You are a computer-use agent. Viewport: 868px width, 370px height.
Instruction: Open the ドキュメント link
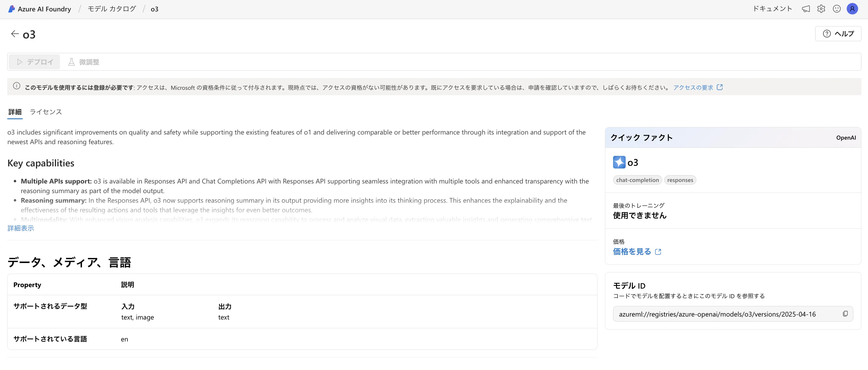point(772,9)
